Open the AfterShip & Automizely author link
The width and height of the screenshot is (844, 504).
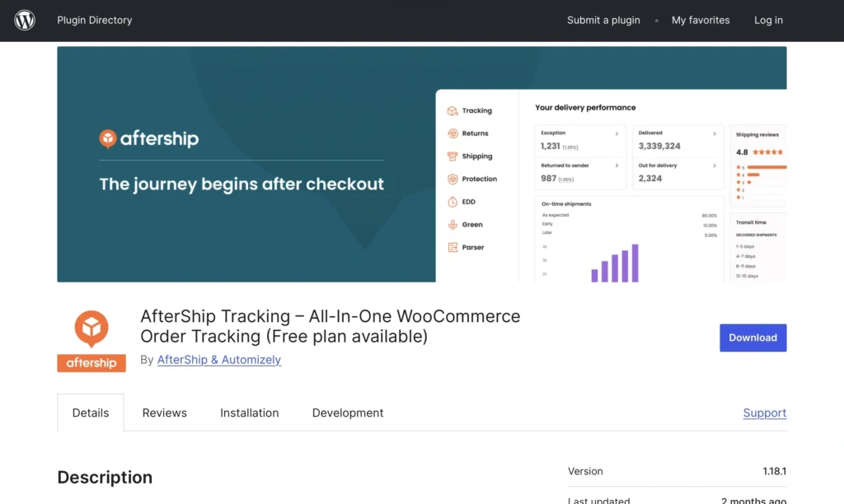pos(218,360)
